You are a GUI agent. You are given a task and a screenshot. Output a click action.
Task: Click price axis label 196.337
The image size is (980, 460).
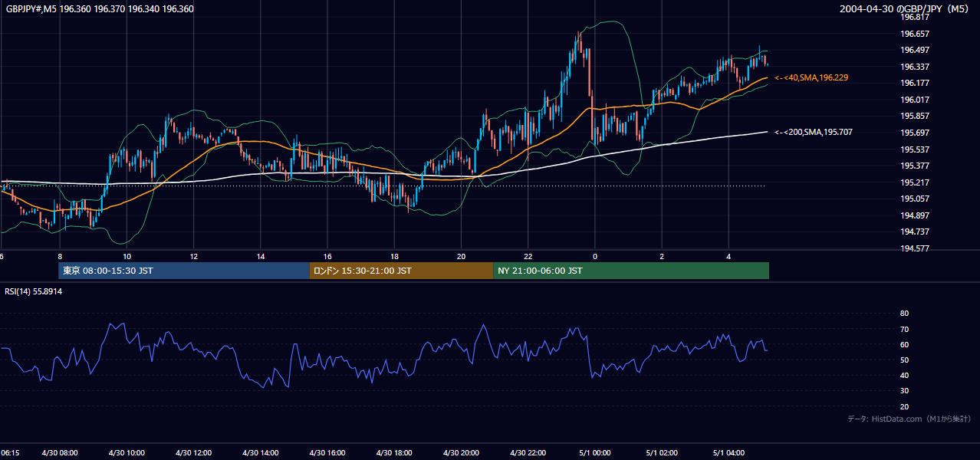point(916,67)
